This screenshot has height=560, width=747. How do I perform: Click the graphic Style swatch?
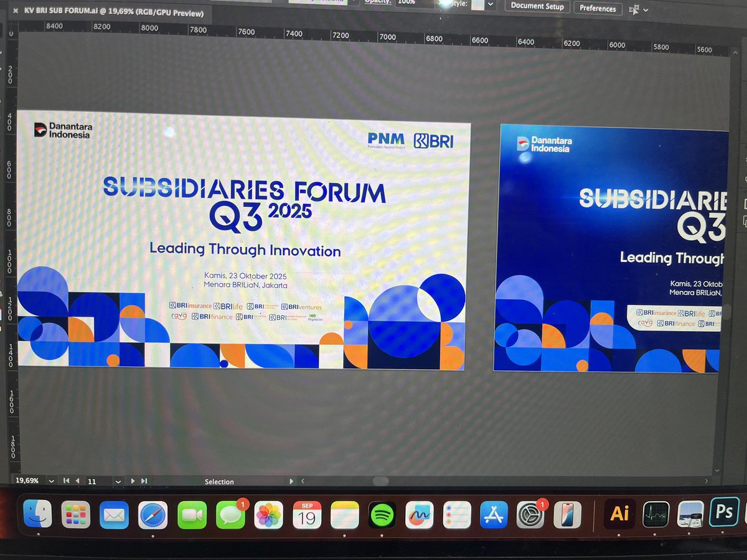click(478, 4)
